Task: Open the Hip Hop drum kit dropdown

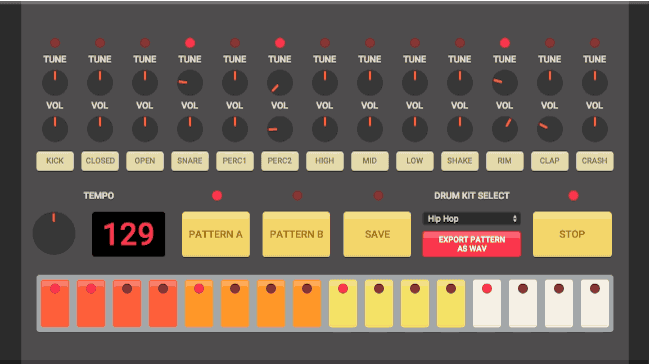Action: click(x=471, y=218)
